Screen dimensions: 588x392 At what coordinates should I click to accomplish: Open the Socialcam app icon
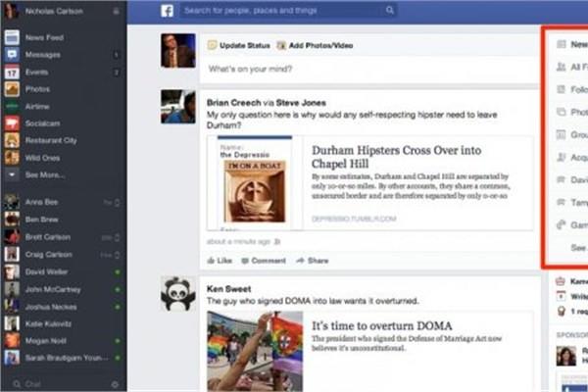point(12,123)
